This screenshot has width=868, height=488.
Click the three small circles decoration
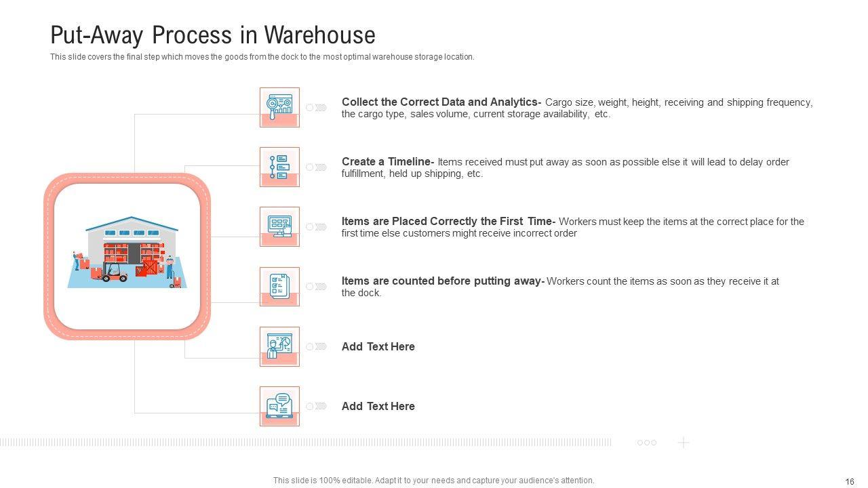[x=647, y=443]
